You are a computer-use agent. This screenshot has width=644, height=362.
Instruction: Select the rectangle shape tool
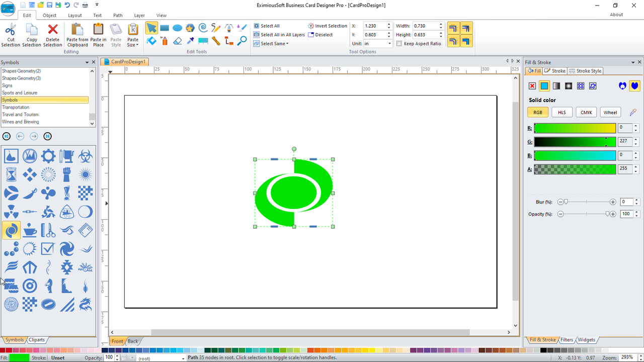tap(165, 28)
